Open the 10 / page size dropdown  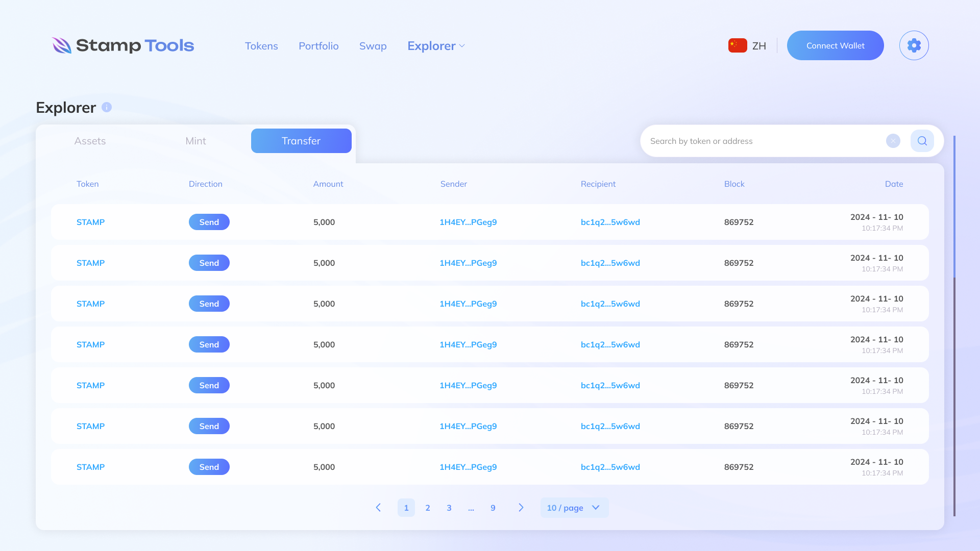click(574, 508)
